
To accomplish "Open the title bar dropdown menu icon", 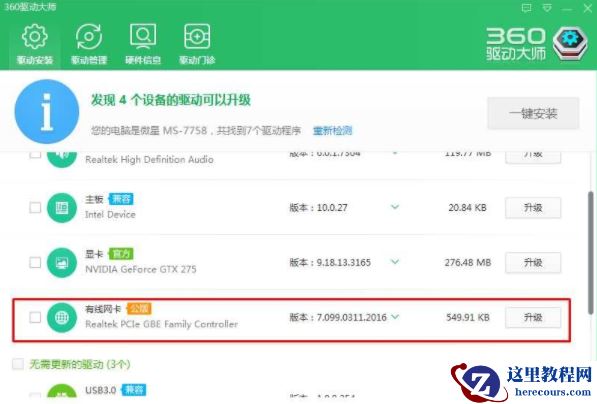I will coord(547,8).
